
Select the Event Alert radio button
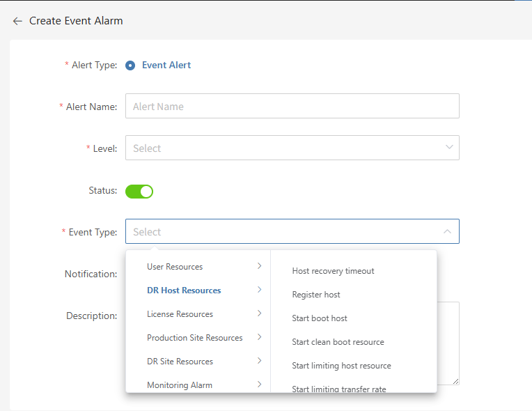coord(130,65)
